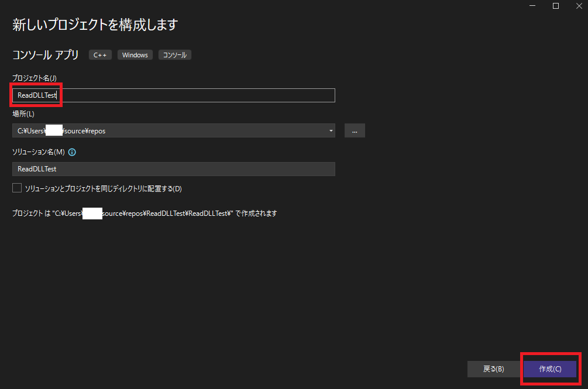Click the ソリューション名(M) label
588x389 pixels.
coord(38,152)
